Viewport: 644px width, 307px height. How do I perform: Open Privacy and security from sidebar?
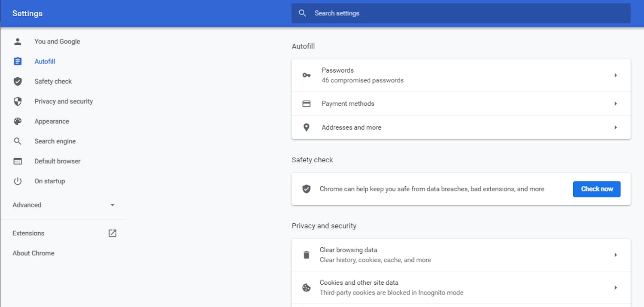pyautogui.click(x=64, y=101)
